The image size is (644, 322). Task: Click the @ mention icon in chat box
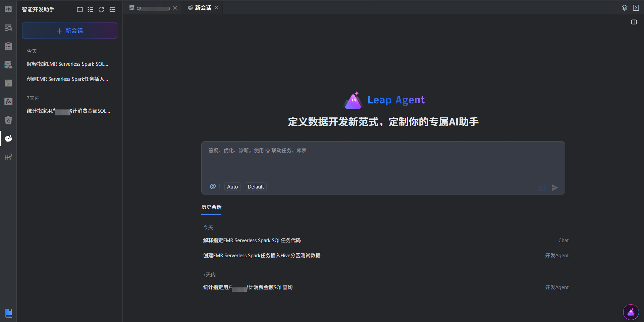coord(213,186)
